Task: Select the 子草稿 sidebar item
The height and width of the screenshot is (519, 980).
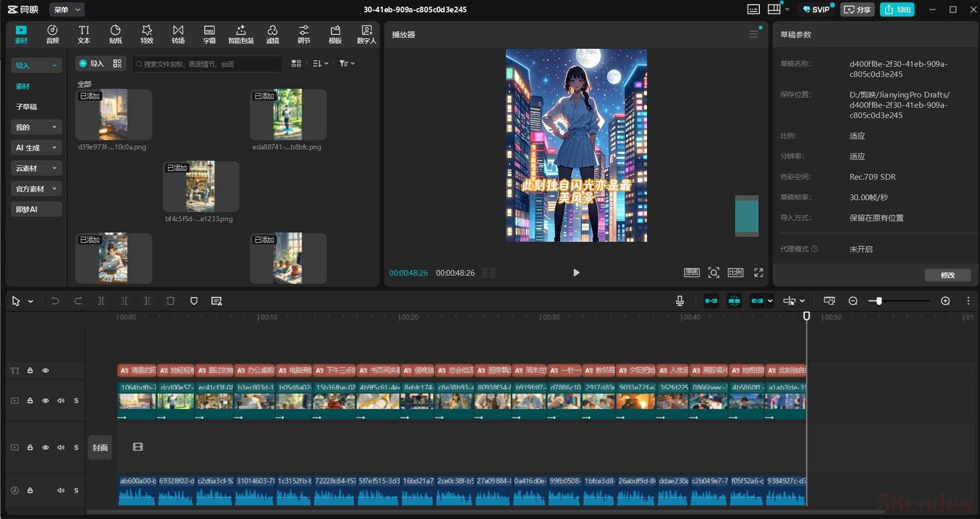Action: [26, 107]
